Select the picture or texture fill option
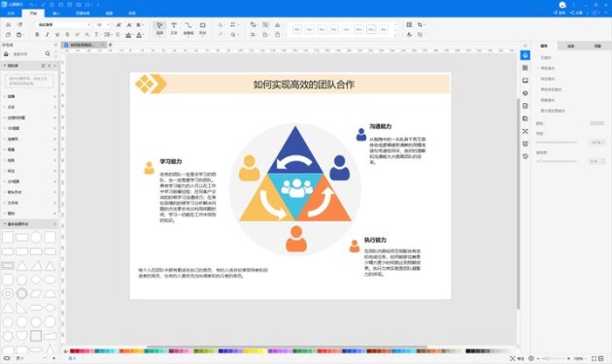612x364 pixels. [x=553, y=111]
